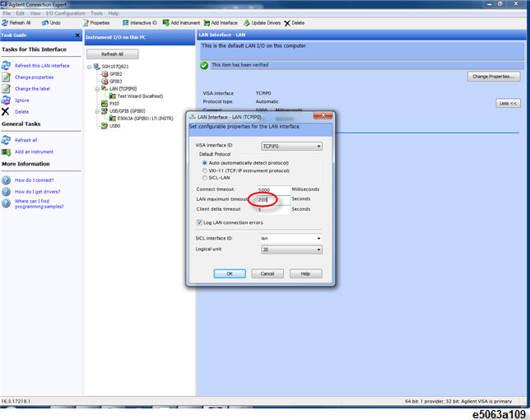The width and height of the screenshot is (530, 420).
Task: Select the GPIB2 interface in tree
Action: (x=115, y=74)
